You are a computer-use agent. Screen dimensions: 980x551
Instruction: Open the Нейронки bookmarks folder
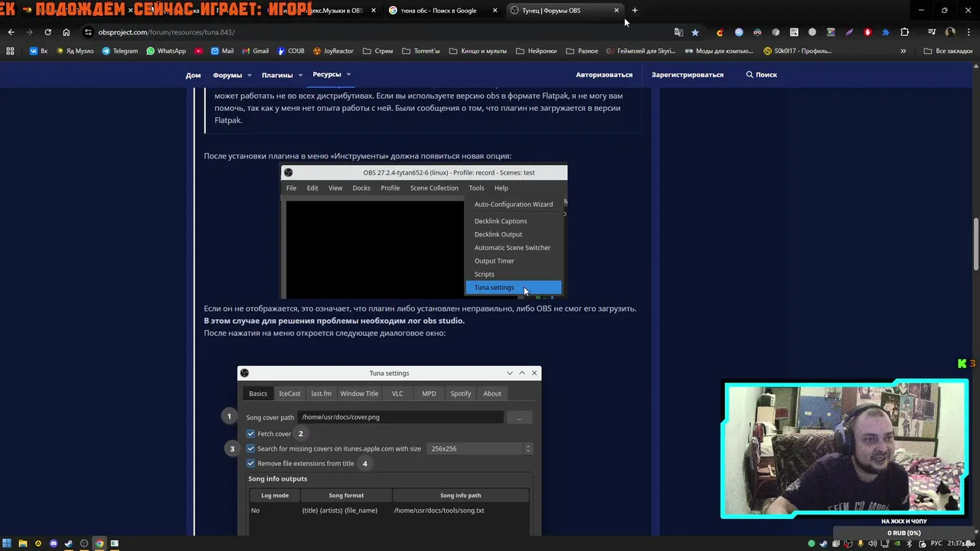pyautogui.click(x=537, y=51)
